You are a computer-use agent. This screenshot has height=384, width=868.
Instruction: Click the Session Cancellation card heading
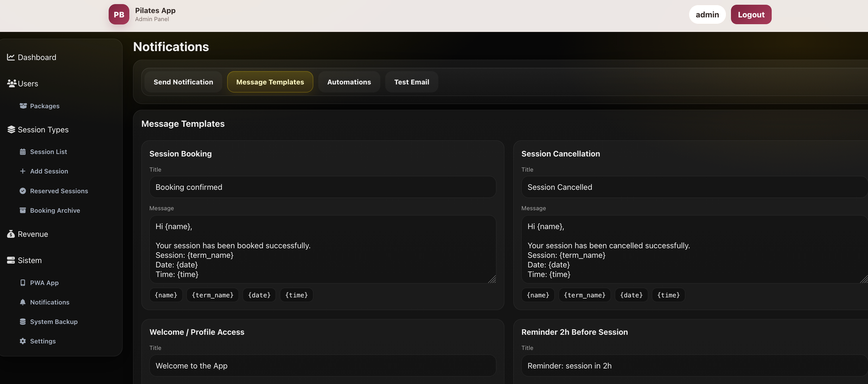(x=560, y=154)
